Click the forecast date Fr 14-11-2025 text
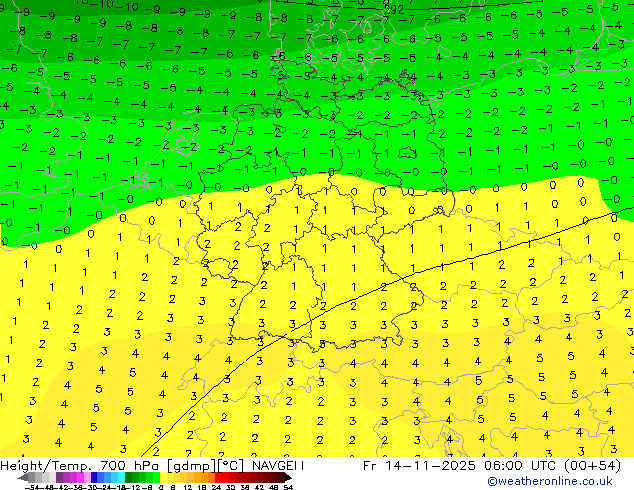 419,466
